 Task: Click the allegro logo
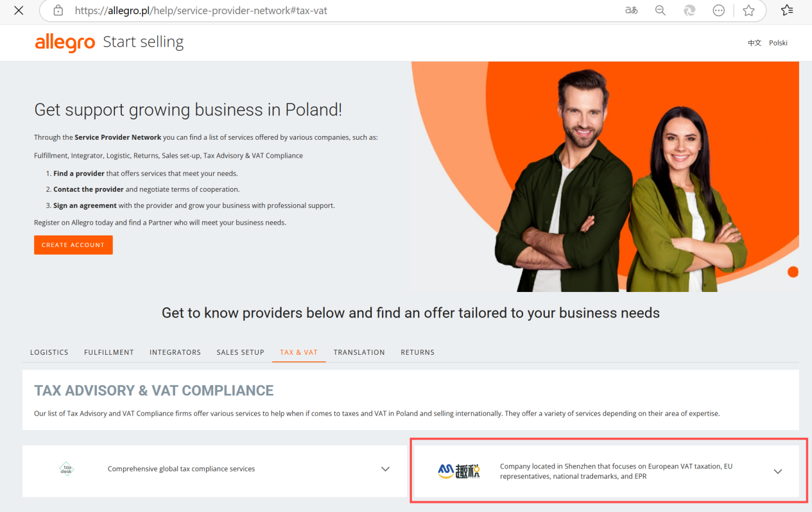[65, 42]
